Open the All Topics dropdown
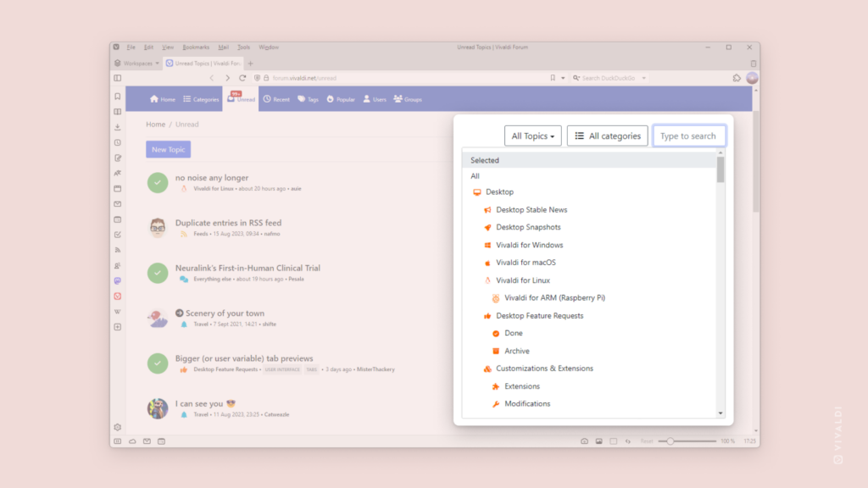Image resolution: width=868 pixels, height=488 pixels. [532, 136]
